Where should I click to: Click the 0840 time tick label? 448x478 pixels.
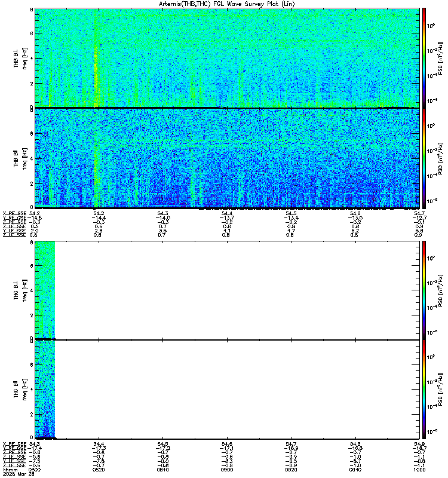[x=162, y=470]
